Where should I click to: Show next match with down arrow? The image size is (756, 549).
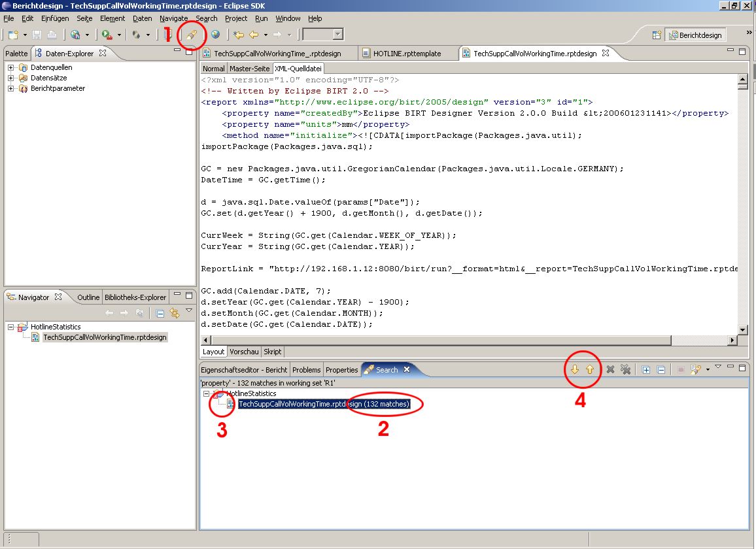(575, 370)
